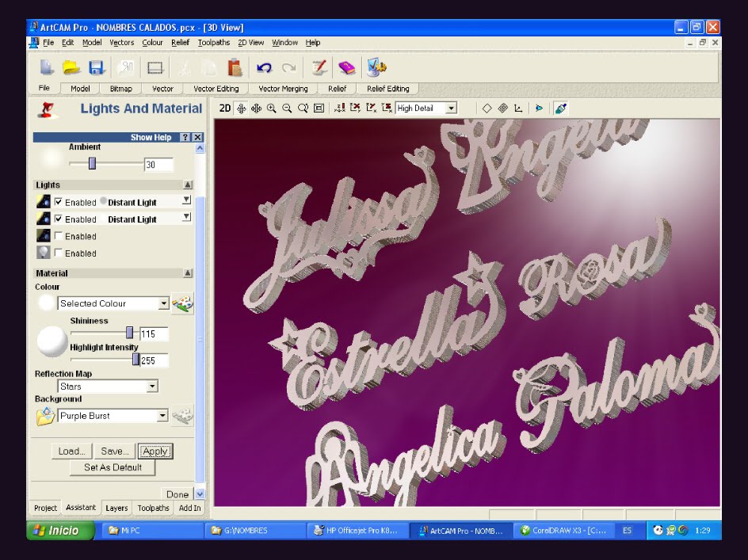Open the Stars reflection map dropdown
The height and width of the screenshot is (560, 748).
coord(152,387)
